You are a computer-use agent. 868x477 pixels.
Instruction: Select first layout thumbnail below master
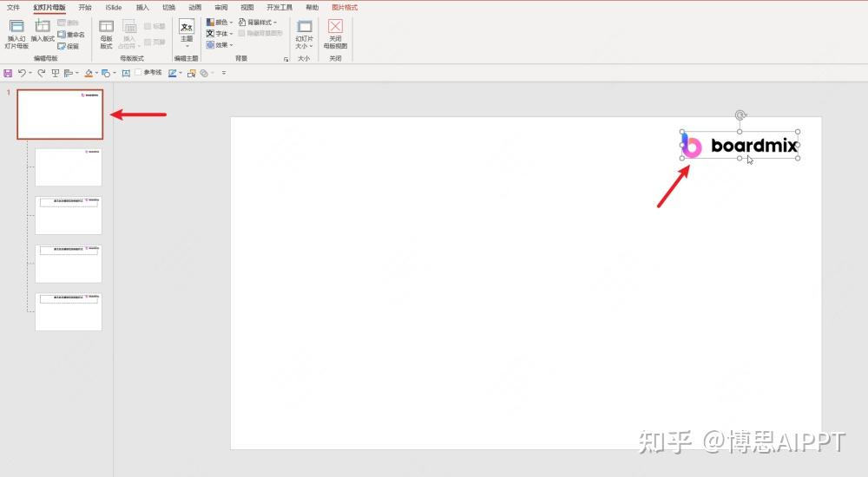point(69,167)
